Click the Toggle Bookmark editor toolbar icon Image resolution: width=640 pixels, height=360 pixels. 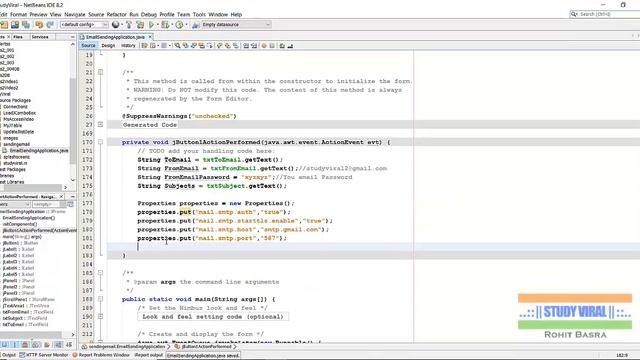click(236, 46)
